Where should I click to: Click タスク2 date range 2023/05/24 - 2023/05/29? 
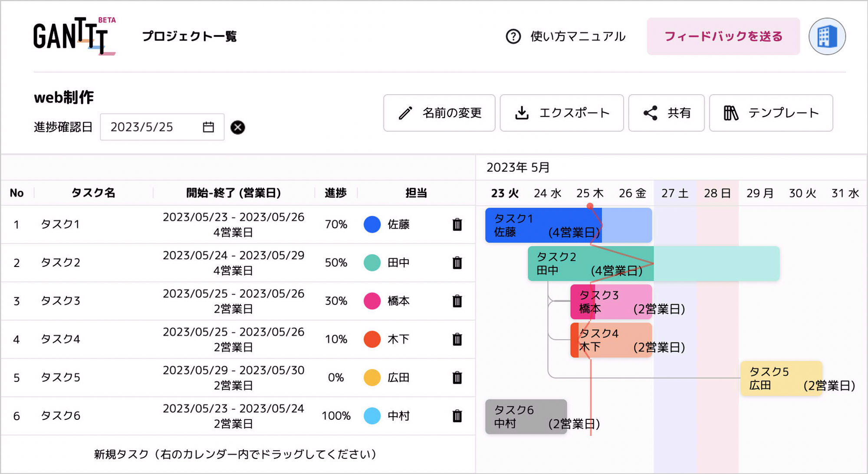233,255
